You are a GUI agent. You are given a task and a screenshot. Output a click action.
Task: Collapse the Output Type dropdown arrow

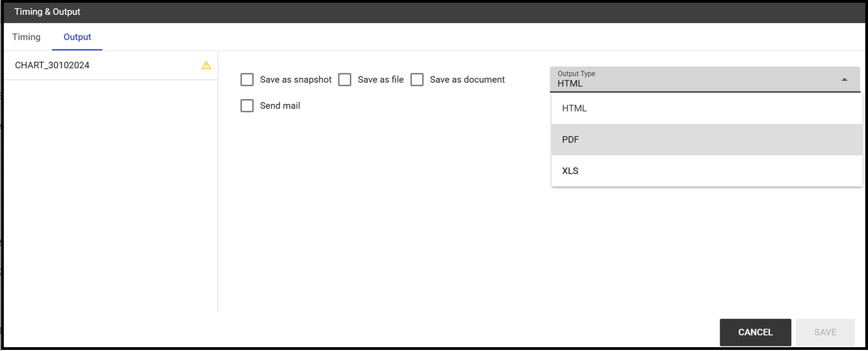(844, 80)
